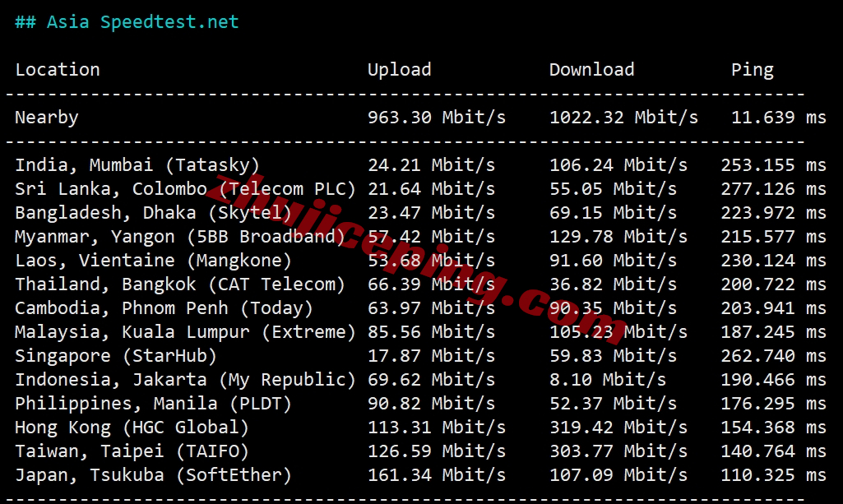Click Hong Kong ping 154.368 ms
Screen dimensions: 843x504
click(x=774, y=428)
